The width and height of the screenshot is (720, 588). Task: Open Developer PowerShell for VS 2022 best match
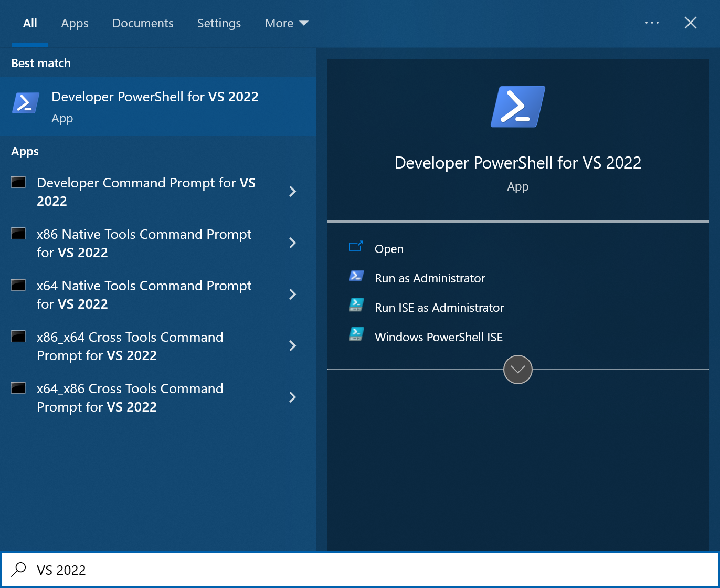click(x=158, y=107)
